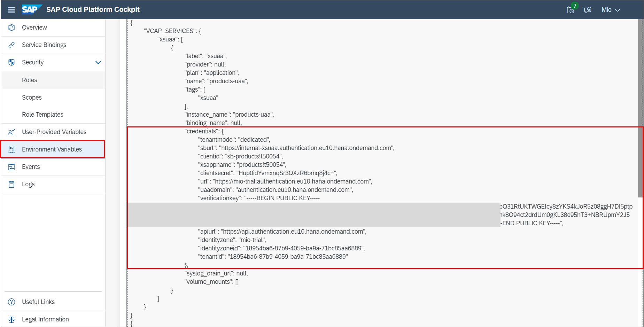
Task: Click the SAP logo
Action: click(x=32, y=9)
